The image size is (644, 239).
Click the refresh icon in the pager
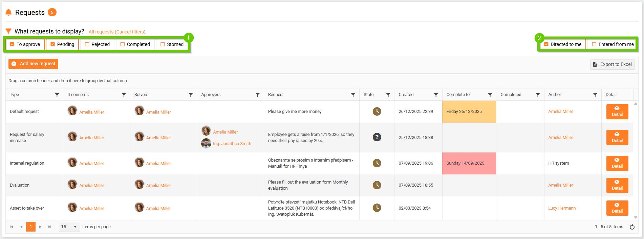point(632,227)
